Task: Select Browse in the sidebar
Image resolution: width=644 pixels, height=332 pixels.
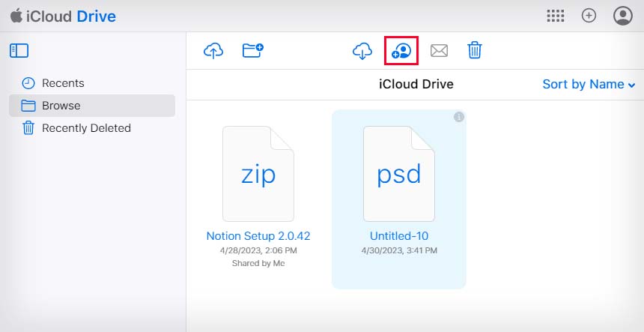Action: click(92, 106)
